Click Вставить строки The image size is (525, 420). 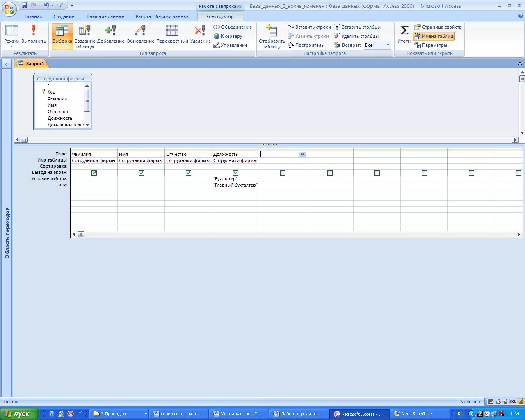(x=309, y=27)
